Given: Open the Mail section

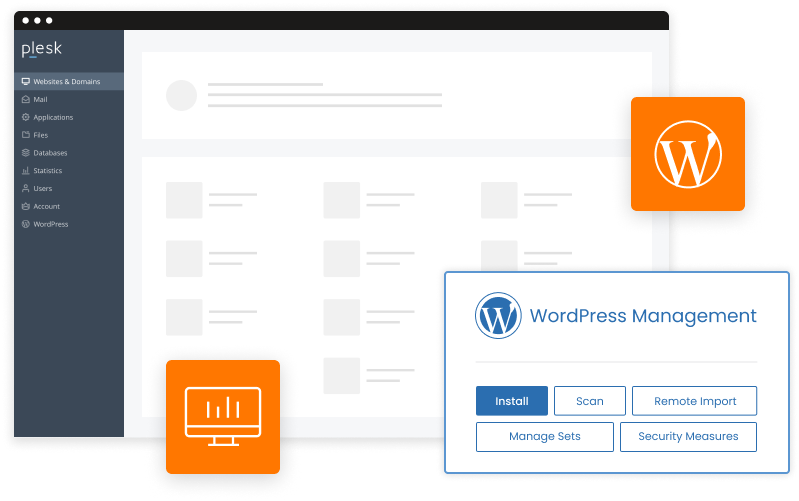Looking at the screenshot, I should point(69,99).
